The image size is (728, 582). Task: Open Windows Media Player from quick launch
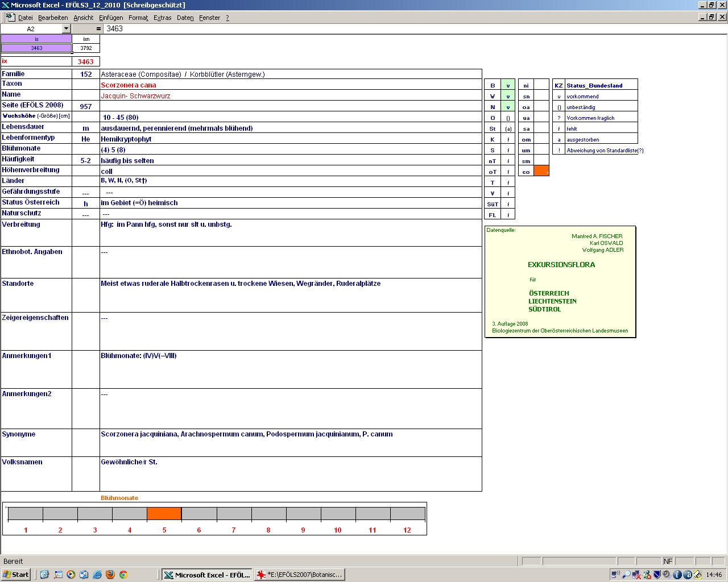coord(71,575)
